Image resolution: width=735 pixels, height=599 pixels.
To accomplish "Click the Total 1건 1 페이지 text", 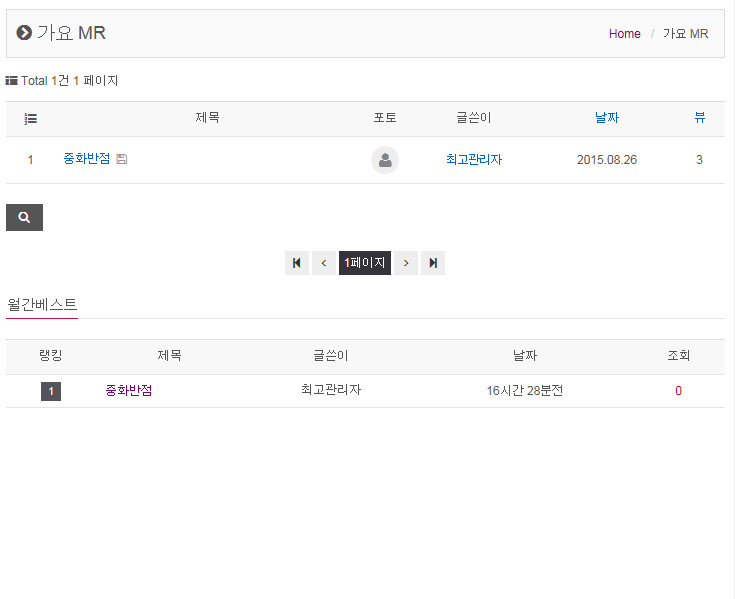I will click(69, 81).
